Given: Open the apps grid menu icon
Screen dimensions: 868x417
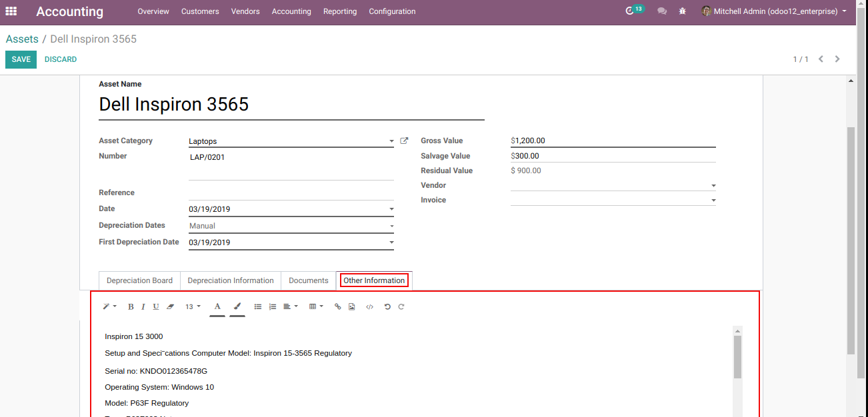Looking at the screenshot, I should [11, 11].
